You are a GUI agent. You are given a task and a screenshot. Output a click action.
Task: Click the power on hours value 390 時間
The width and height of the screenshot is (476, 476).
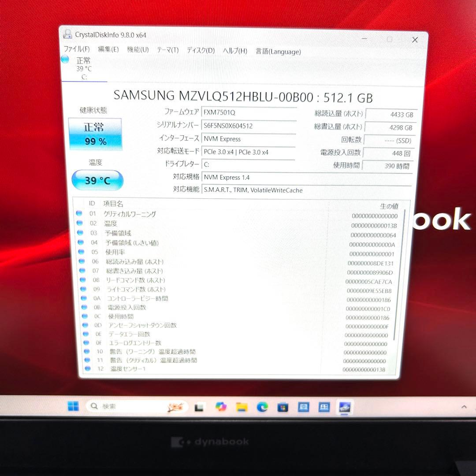pyautogui.click(x=387, y=166)
